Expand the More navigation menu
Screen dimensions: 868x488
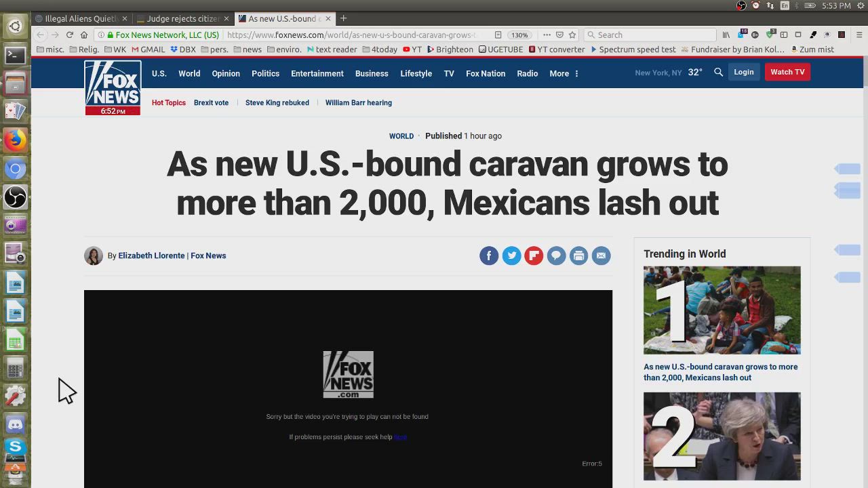tap(564, 73)
